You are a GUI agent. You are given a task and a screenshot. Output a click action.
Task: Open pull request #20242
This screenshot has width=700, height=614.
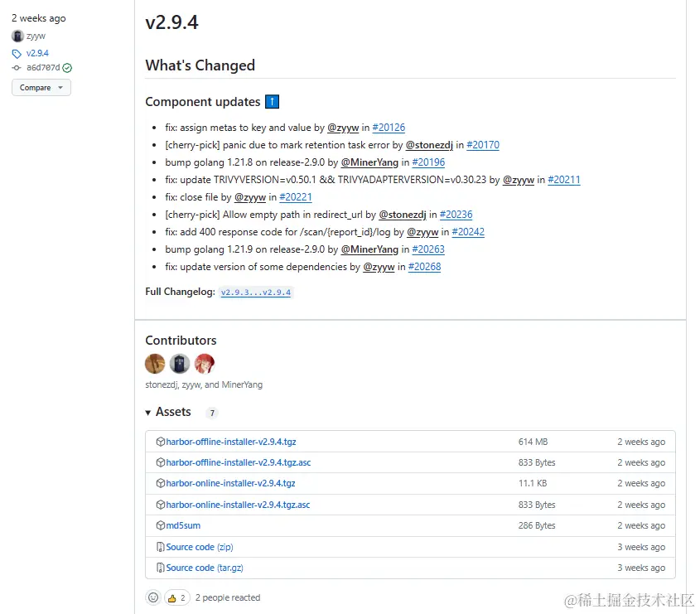point(468,232)
